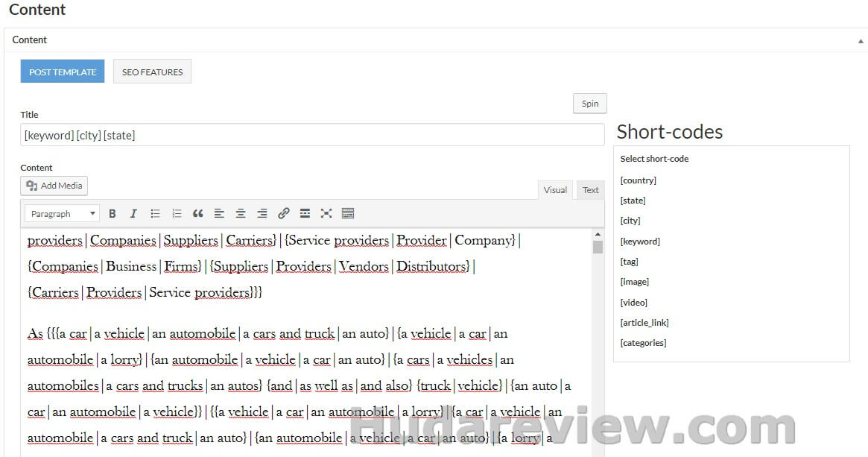
Task: Enter distraction-free fullscreen mode
Action: pyautogui.click(x=326, y=213)
